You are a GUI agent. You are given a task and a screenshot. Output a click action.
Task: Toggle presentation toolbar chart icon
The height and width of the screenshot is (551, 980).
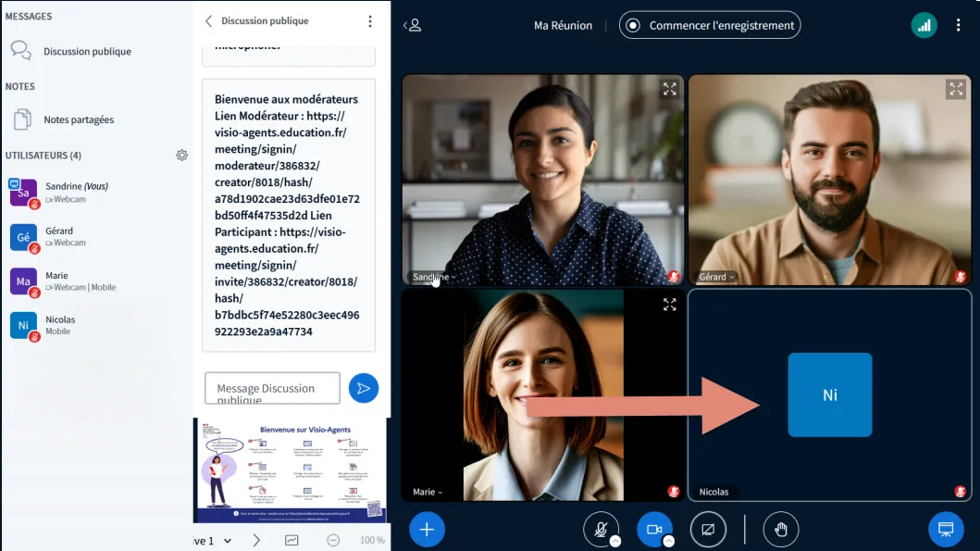[x=292, y=541]
